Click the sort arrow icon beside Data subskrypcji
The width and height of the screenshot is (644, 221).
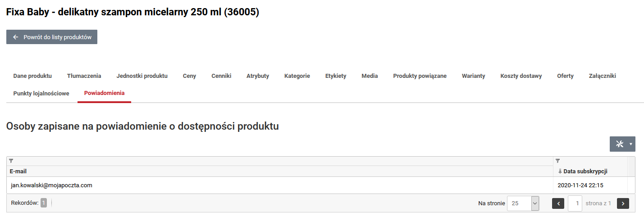pyautogui.click(x=560, y=171)
